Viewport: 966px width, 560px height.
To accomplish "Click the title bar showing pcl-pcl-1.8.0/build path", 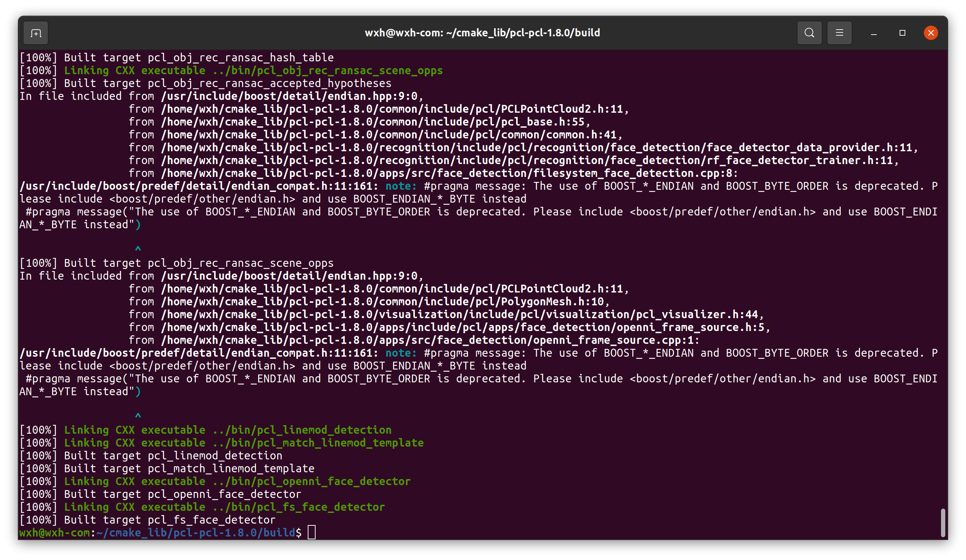I will tap(482, 32).
